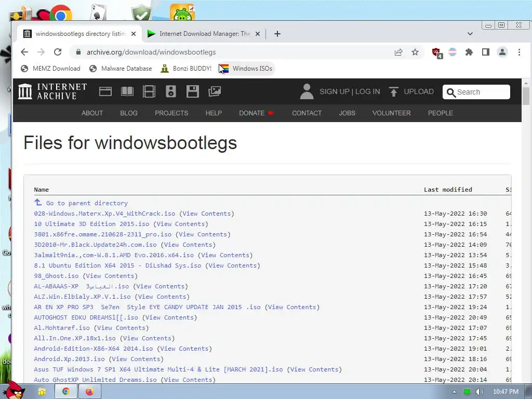The height and width of the screenshot is (399, 532).
Task: Open the Web (Wayback) icon in Archive header
Action: click(105, 91)
